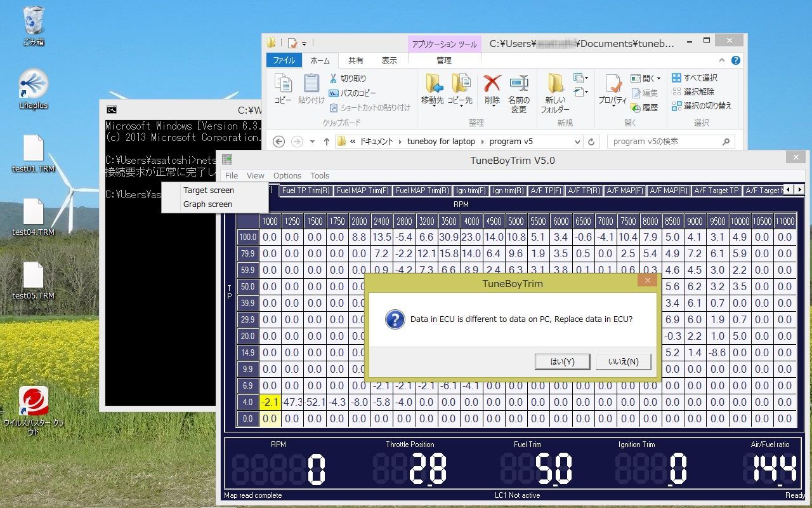This screenshot has width=812, height=508.
Task: Close the TuneBoyTrim confirmation dialog
Action: point(647,281)
